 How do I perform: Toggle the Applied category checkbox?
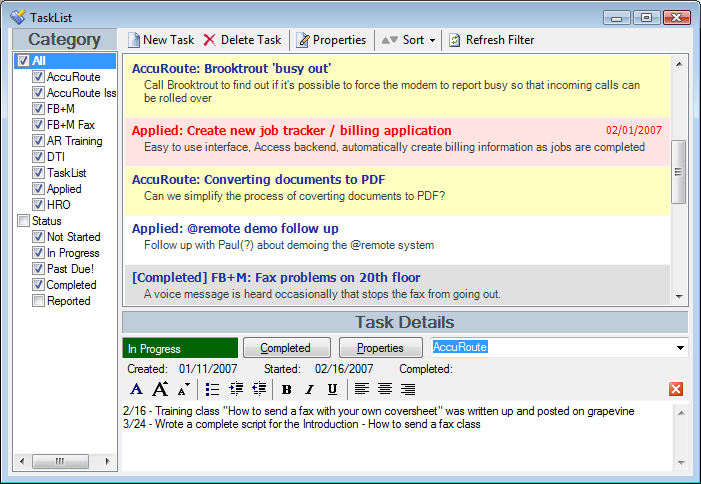[x=38, y=189]
